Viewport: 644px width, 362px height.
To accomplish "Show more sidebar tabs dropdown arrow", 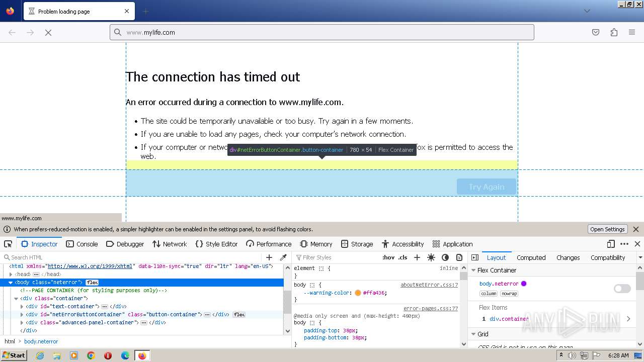I will click(640, 257).
